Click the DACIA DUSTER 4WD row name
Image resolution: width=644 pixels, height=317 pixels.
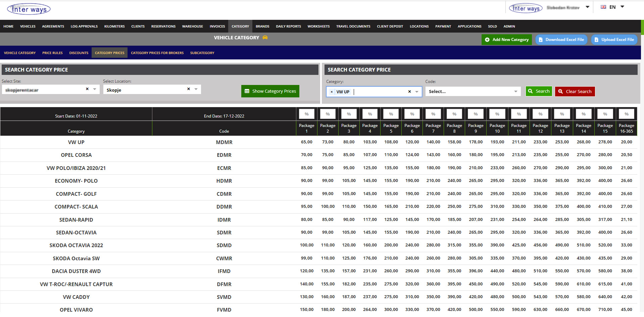[76, 271]
